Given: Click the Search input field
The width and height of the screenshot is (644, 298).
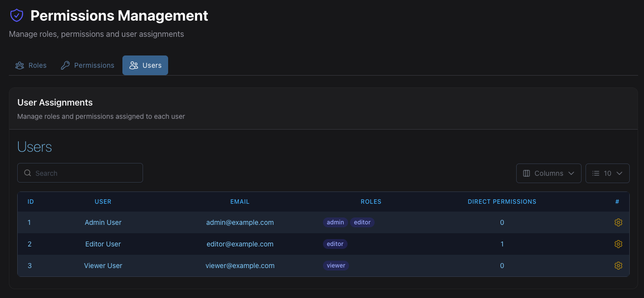Looking at the screenshot, I should coord(80,173).
